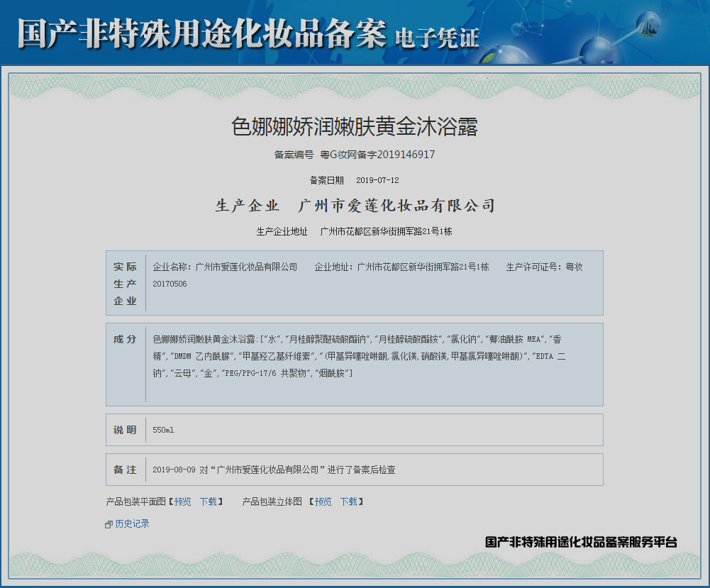Viewport: 710px width, 588px height.
Task: Click the 成分 section label
Action: (x=125, y=339)
